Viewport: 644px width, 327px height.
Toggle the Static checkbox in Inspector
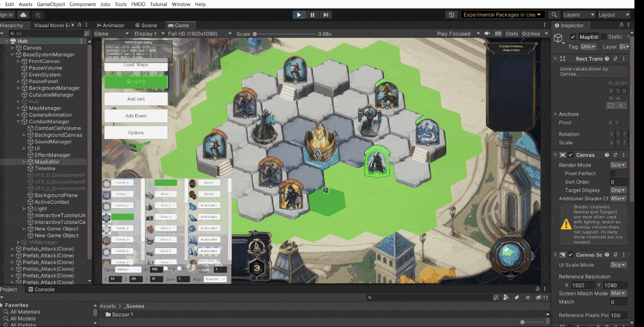click(603, 37)
